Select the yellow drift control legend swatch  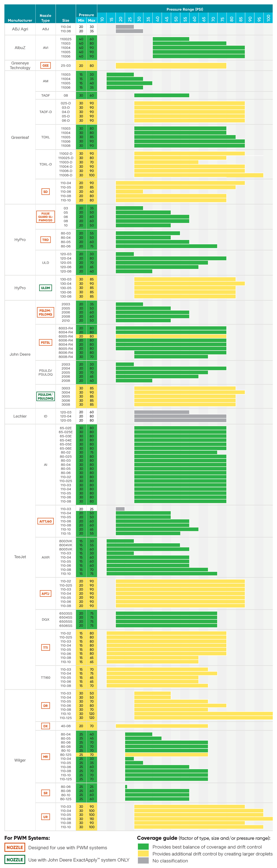pyautogui.click(x=143, y=854)
